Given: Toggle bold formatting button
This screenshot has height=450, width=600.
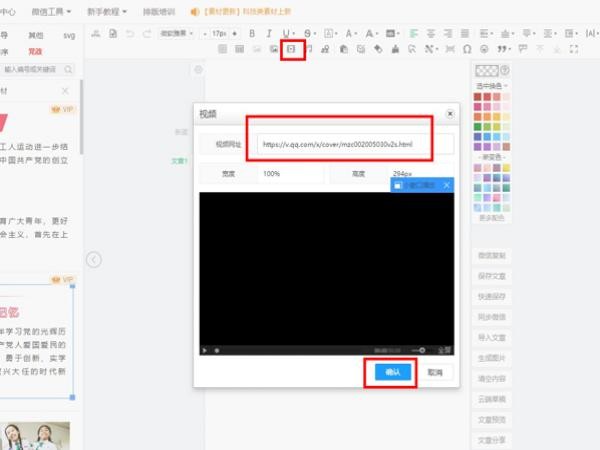Looking at the screenshot, I should pyautogui.click(x=252, y=34).
